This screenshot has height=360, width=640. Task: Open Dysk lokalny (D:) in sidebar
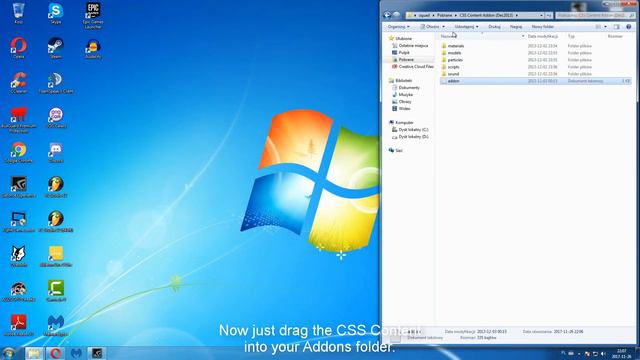(413, 137)
